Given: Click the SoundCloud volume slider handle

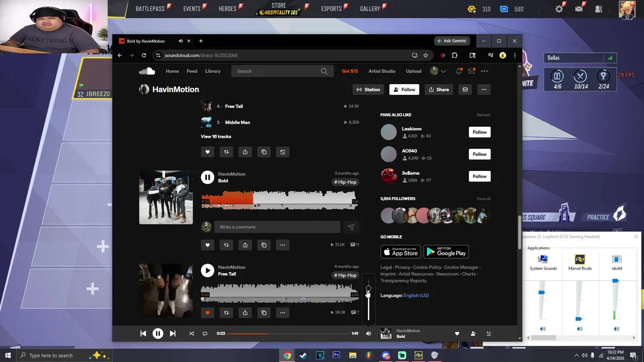Looking at the screenshot, I should (368, 289).
